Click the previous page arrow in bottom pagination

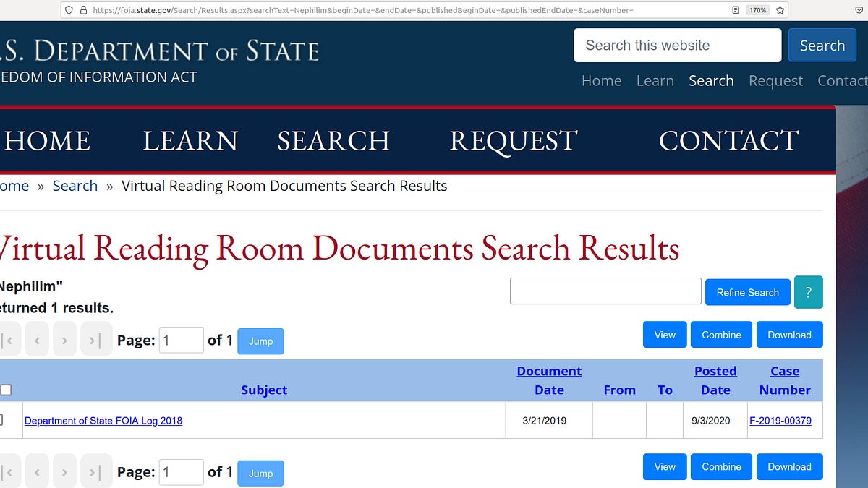(x=37, y=471)
